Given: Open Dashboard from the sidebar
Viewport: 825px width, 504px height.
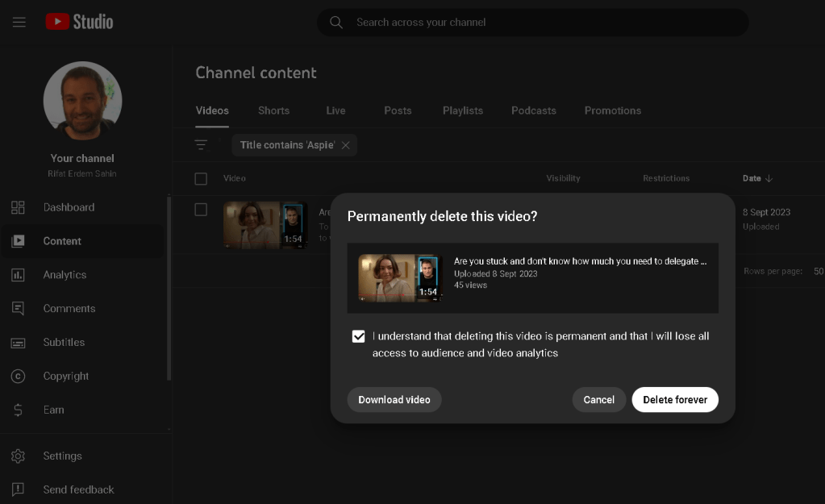Looking at the screenshot, I should (x=69, y=207).
